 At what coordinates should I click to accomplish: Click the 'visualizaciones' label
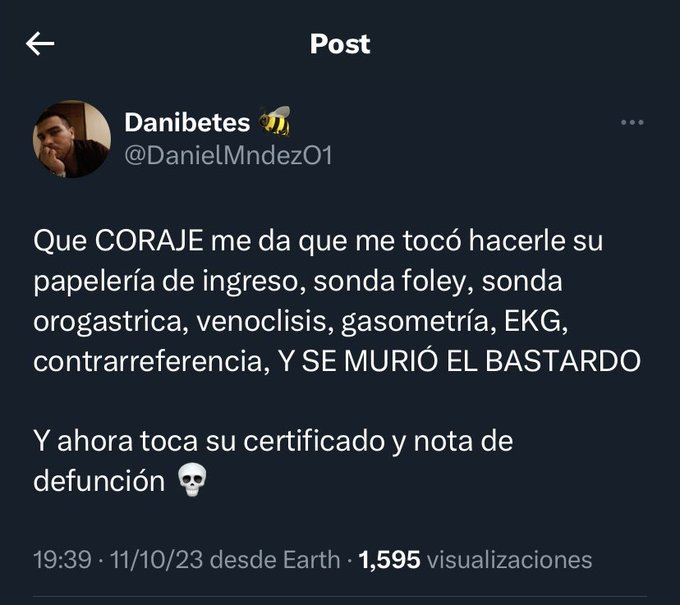coord(510,559)
